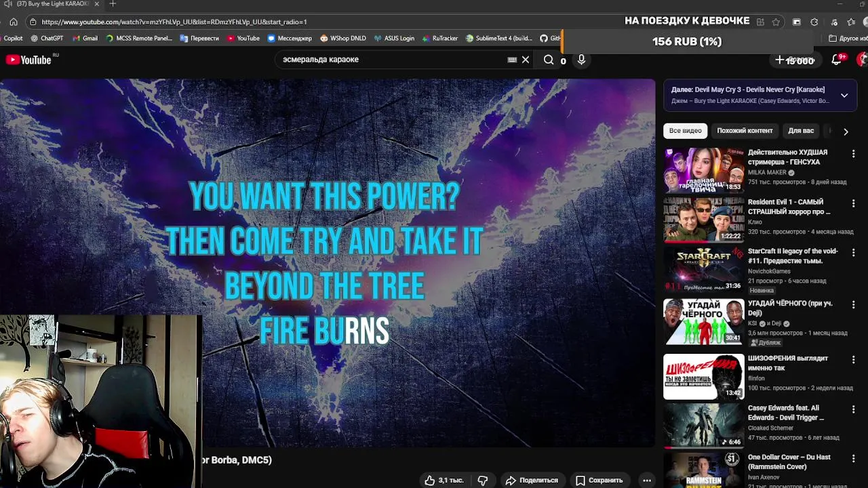
Task: Open menu for Действительно ХУДШАЯ стримерша video
Action: pos(853,154)
